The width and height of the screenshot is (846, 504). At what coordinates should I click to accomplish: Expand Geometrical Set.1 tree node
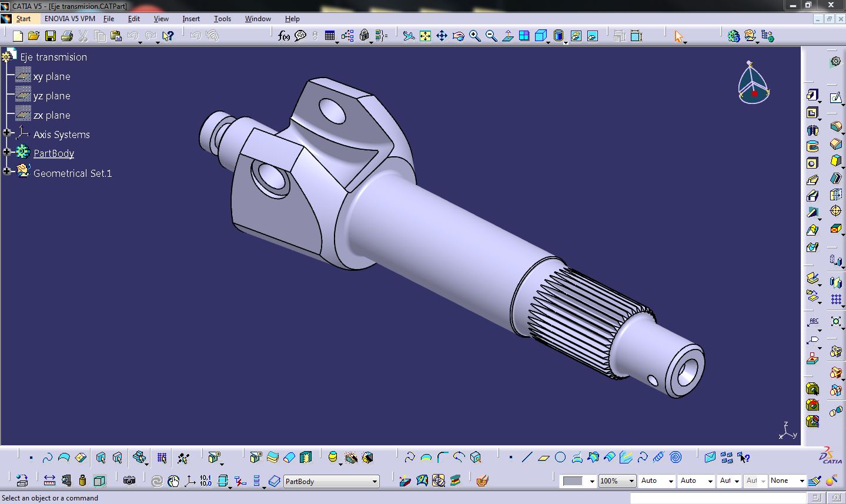pos(7,172)
